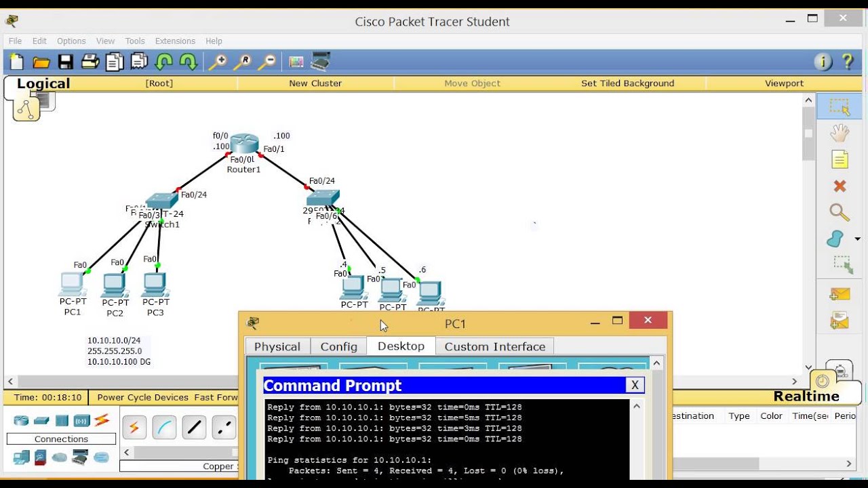Click the workspace vertical scrollbar thumb

point(808,134)
